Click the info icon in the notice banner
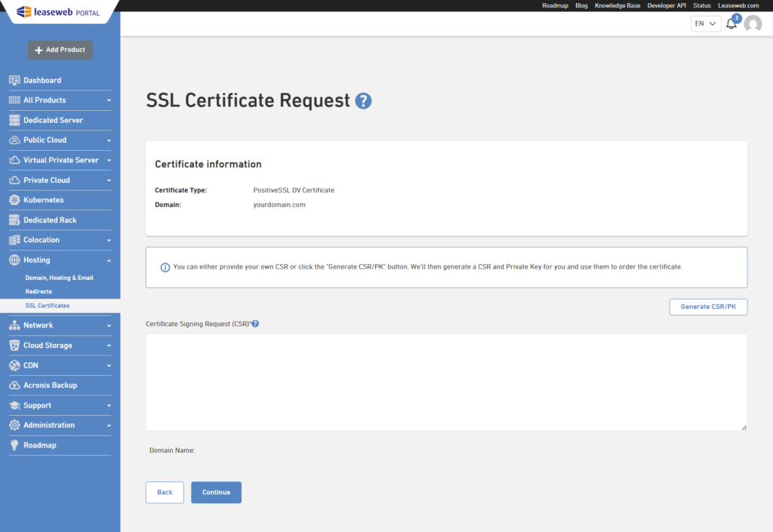 [165, 266]
